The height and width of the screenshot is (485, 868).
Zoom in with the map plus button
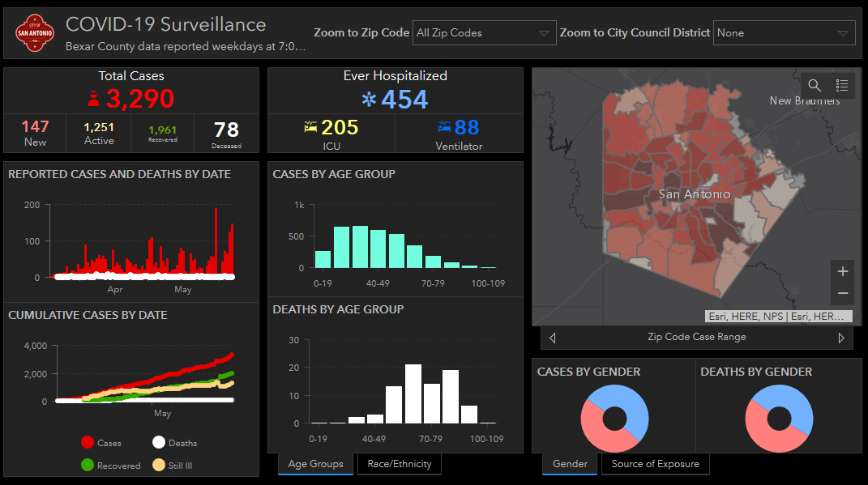[843, 271]
